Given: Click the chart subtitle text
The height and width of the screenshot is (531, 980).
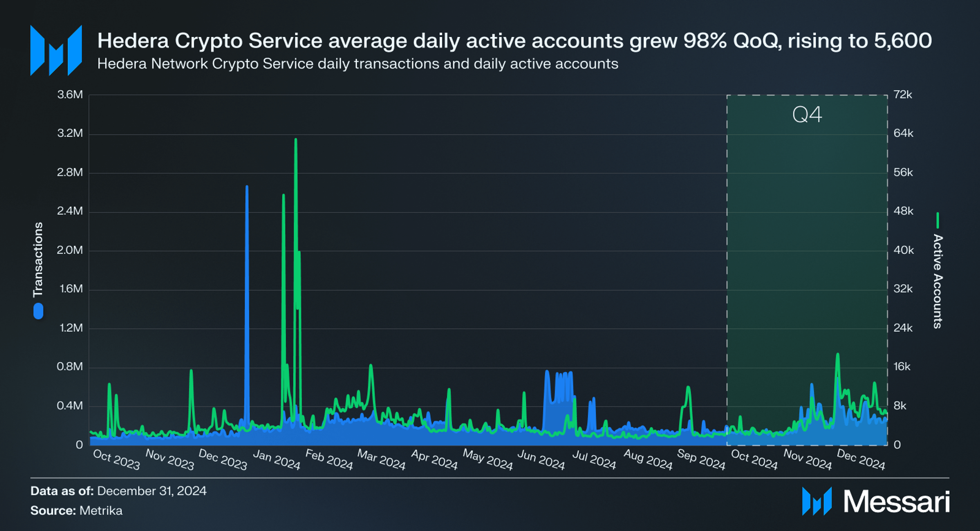Looking at the screenshot, I should [357, 64].
